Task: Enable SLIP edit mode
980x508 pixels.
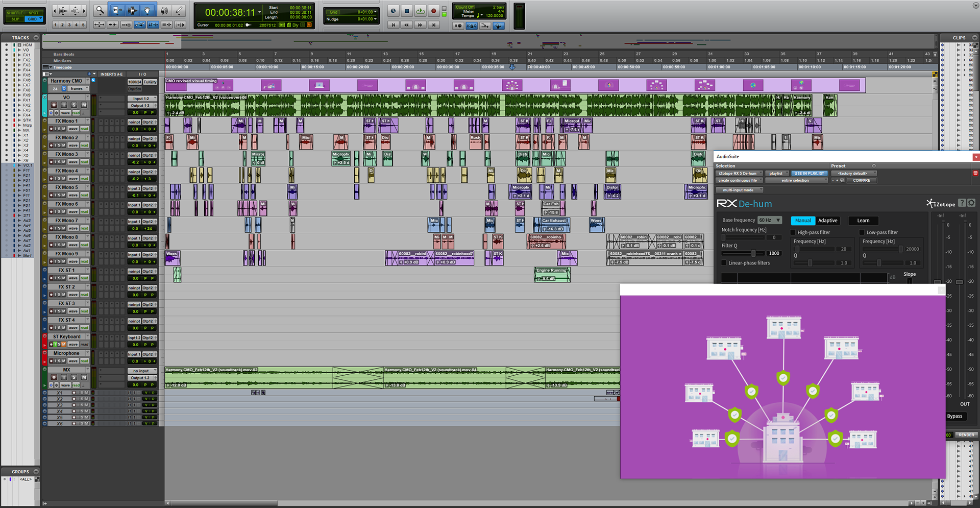Action: tap(15, 19)
